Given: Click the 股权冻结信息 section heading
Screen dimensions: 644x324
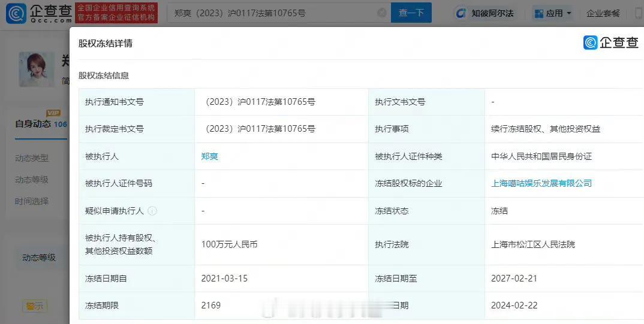Looking at the screenshot, I should [x=104, y=75].
